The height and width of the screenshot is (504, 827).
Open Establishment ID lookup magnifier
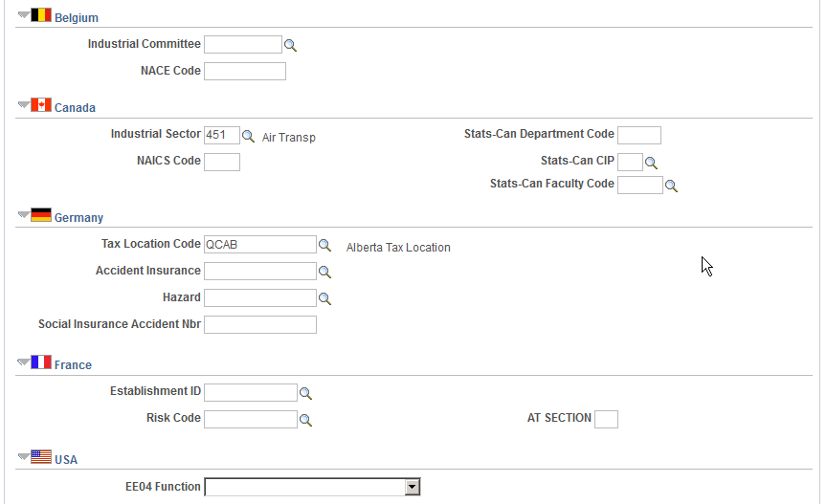[x=305, y=393]
